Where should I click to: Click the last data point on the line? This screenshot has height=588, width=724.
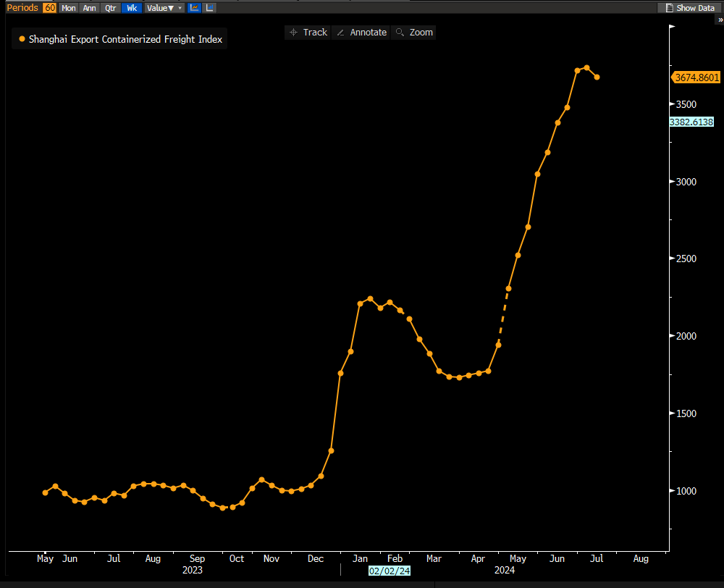(597, 77)
